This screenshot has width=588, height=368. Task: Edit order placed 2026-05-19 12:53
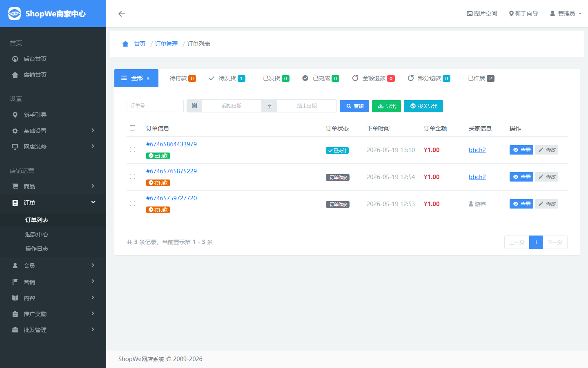coord(547,204)
